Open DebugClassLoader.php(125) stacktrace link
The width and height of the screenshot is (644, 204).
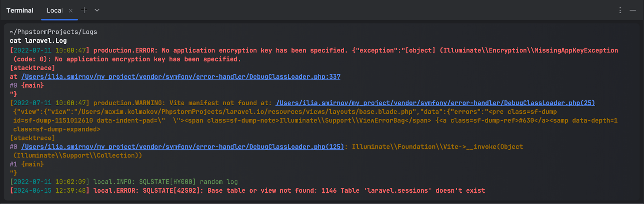pos(183,147)
